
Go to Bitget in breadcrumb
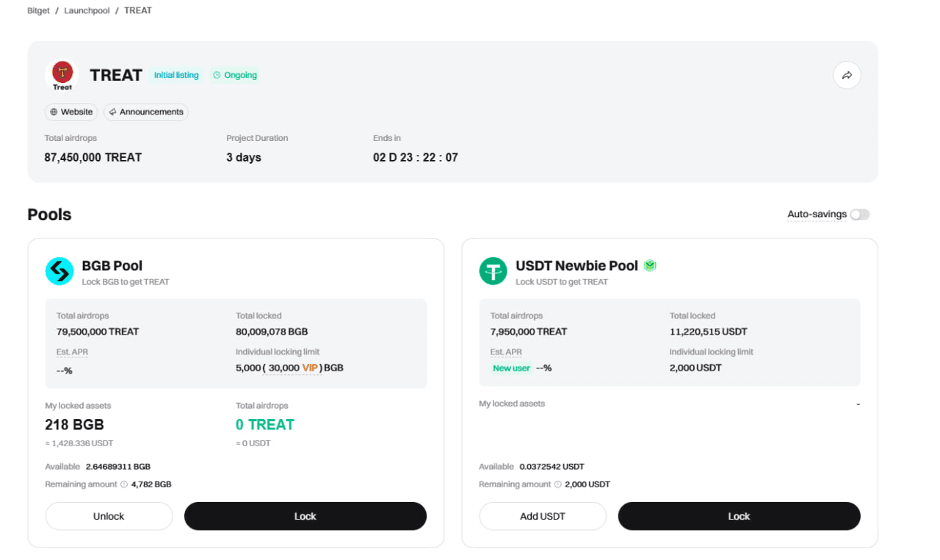pos(38,11)
